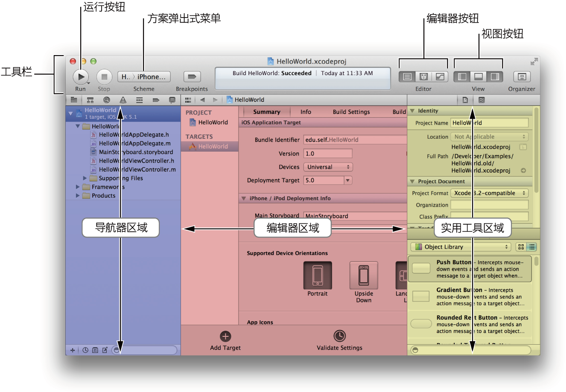Select the Log navigator icon
The height and width of the screenshot is (392, 566).
[172, 100]
